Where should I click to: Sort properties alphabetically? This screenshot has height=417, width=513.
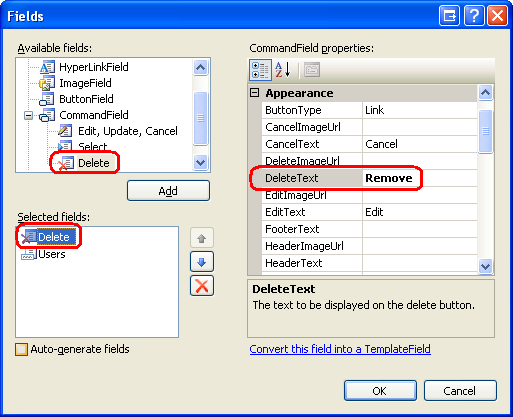tap(283, 70)
